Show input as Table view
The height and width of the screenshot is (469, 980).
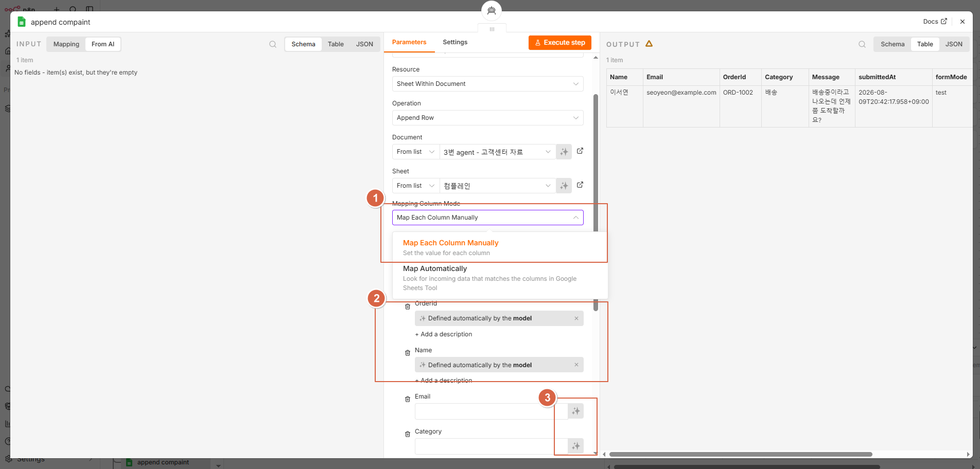[x=336, y=44]
